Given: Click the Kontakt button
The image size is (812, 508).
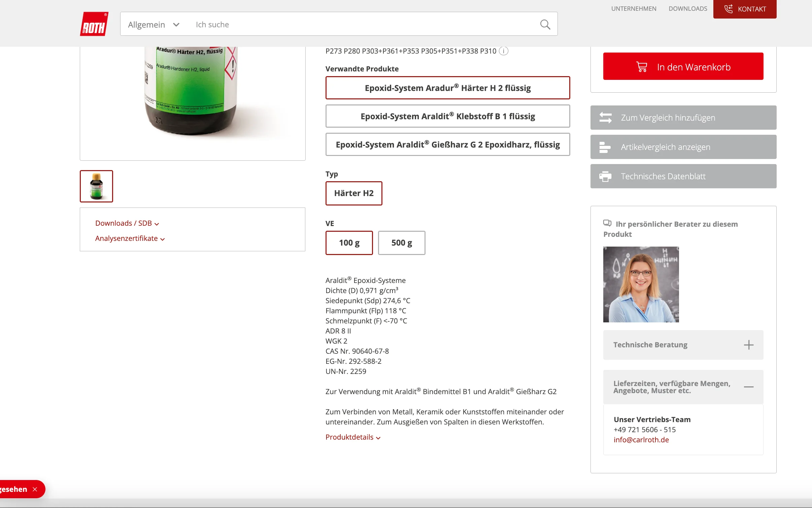Looking at the screenshot, I should pos(745,9).
